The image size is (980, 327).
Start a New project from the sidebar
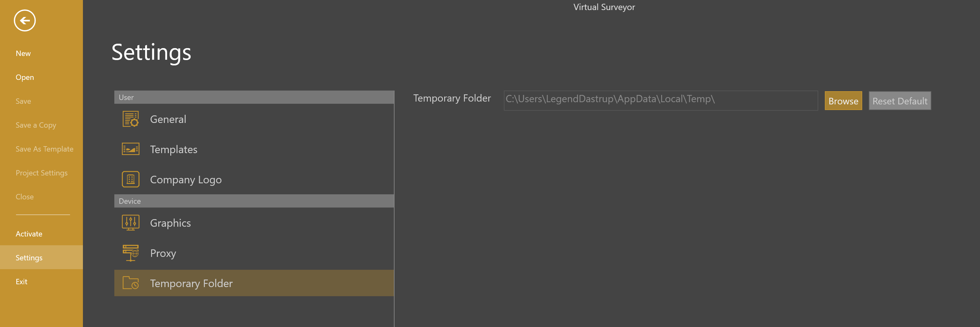(x=23, y=53)
